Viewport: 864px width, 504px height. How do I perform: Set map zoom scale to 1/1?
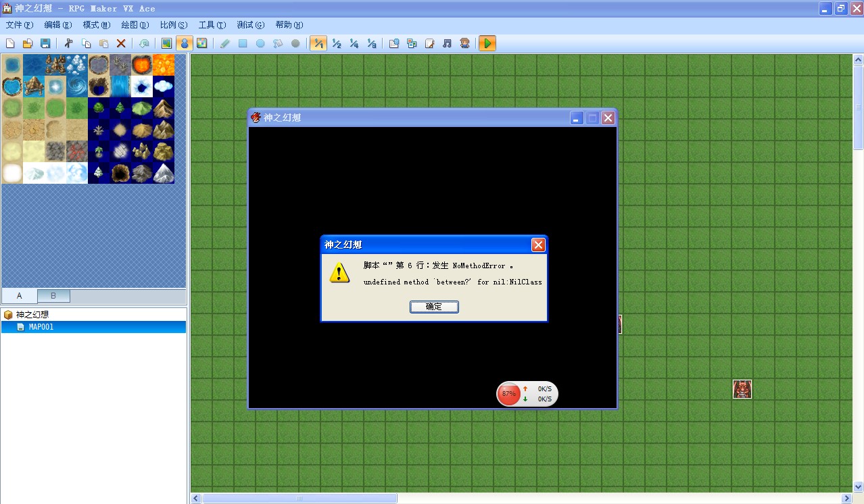[x=318, y=44]
